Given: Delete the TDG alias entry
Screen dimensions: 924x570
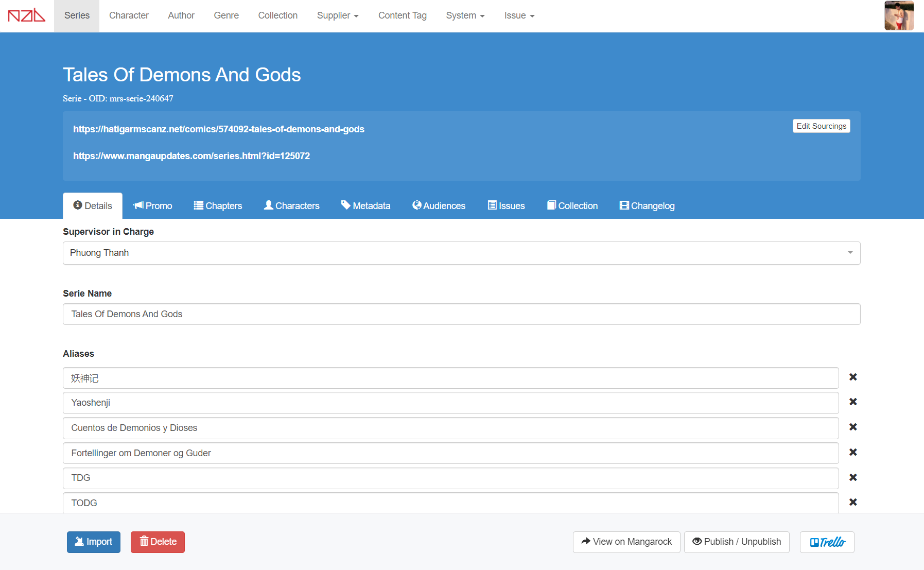Looking at the screenshot, I should pos(852,478).
